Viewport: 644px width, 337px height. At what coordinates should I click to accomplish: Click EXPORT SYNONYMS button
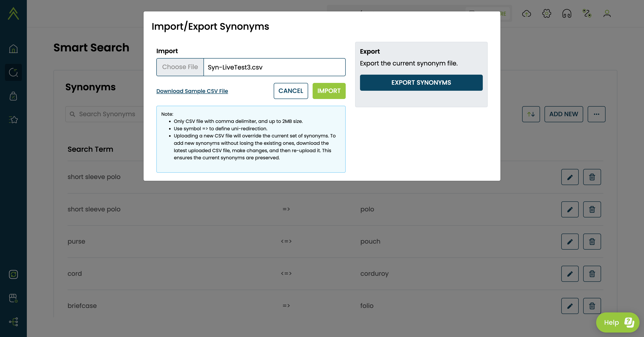click(x=421, y=83)
